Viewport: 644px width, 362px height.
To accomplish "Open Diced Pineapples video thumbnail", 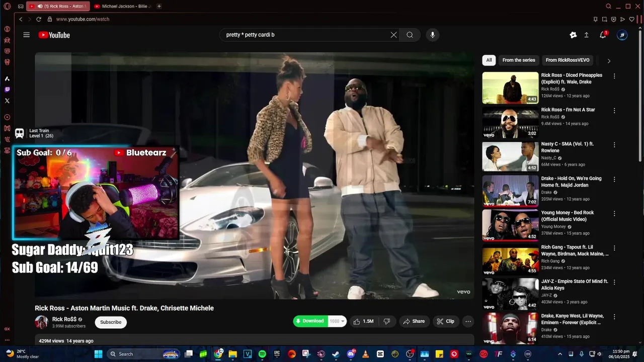I will 510,88.
